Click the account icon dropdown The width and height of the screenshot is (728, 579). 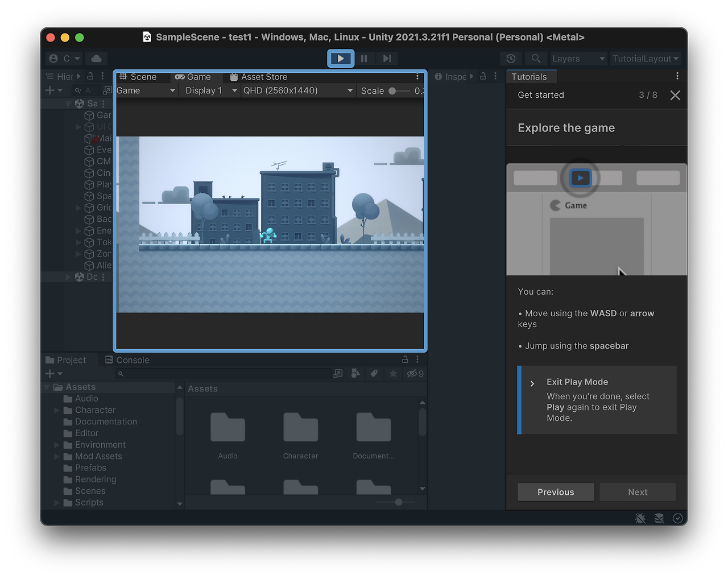coord(64,59)
